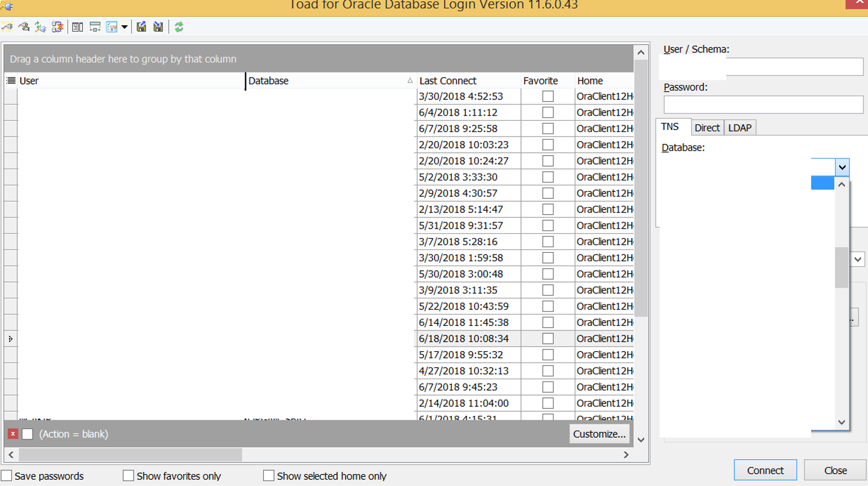Switch to the TNS tab
The image size is (868, 486).
pyautogui.click(x=670, y=127)
